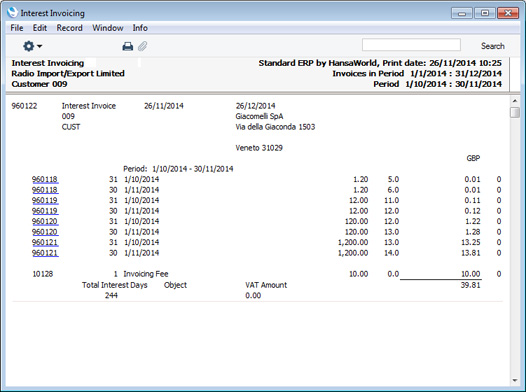Image resolution: width=526 pixels, height=392 pixels.
Task: Open invoice 960119 dated 1/11/2014
Action: click(45, 211)
